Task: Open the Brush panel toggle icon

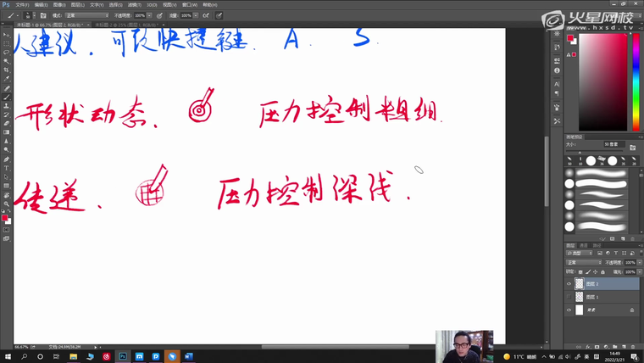Action: 42,15
